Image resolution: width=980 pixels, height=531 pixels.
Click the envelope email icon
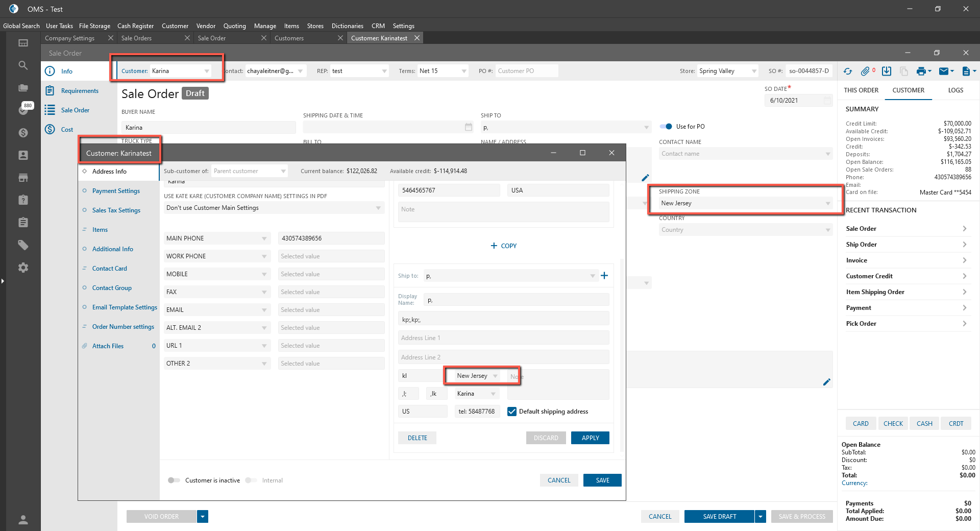944,71
